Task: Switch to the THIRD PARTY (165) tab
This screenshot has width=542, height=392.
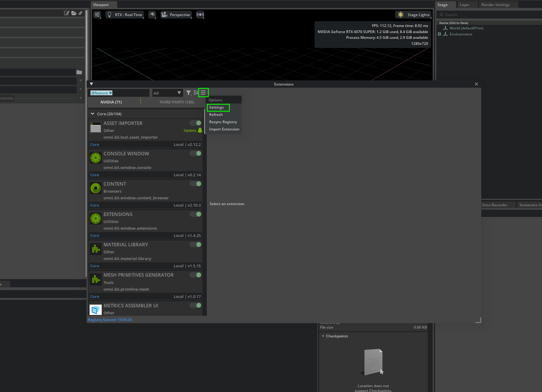Action: click(177, 102)
